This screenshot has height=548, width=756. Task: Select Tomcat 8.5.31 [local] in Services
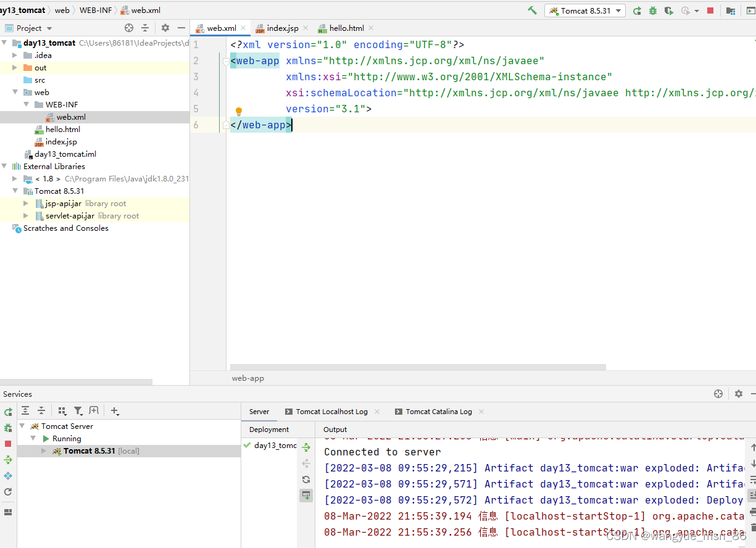(x=101, y=451)
